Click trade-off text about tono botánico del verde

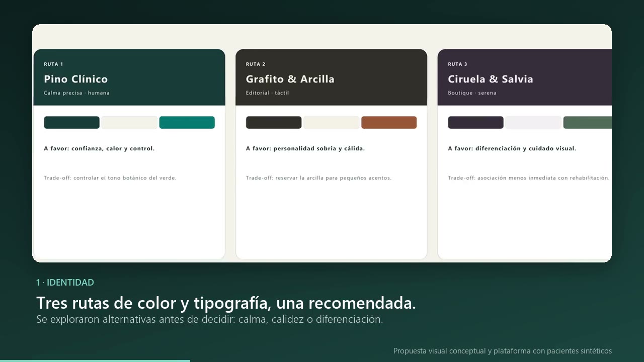click(x=110, y=178)
